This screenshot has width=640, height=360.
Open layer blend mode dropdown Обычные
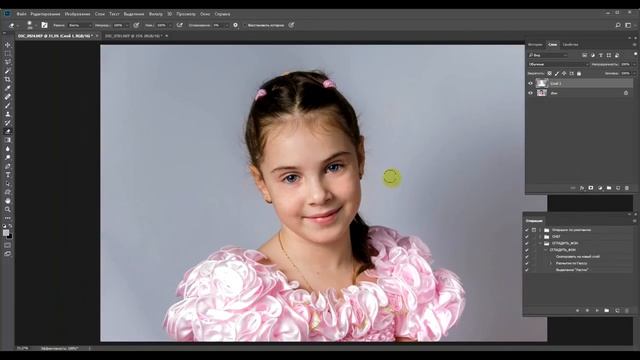[558, 64]
